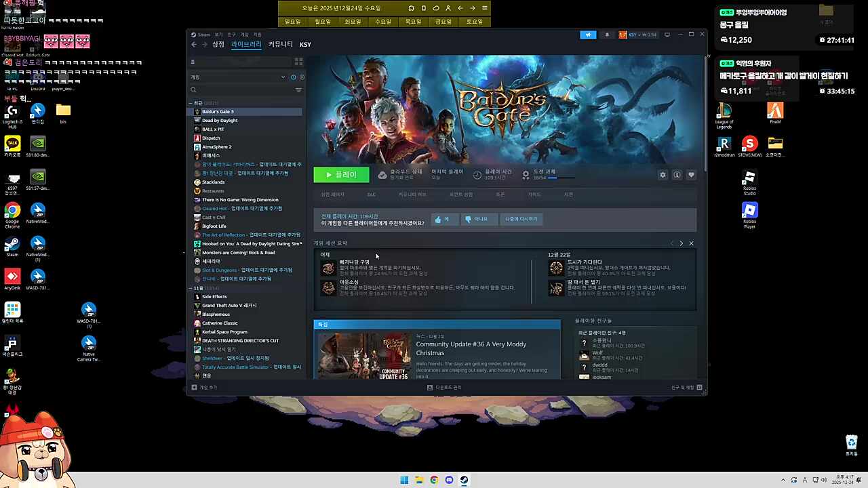Open the Community Update #36 news thumbnail

pos(365,355)
